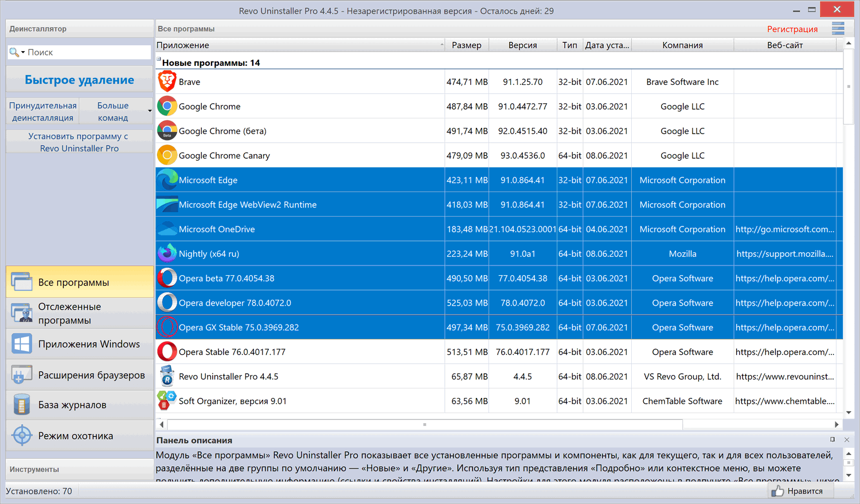This screenshot has width=860, height=504.
Task: Open База журналов section
Action: tap(80, 405)
